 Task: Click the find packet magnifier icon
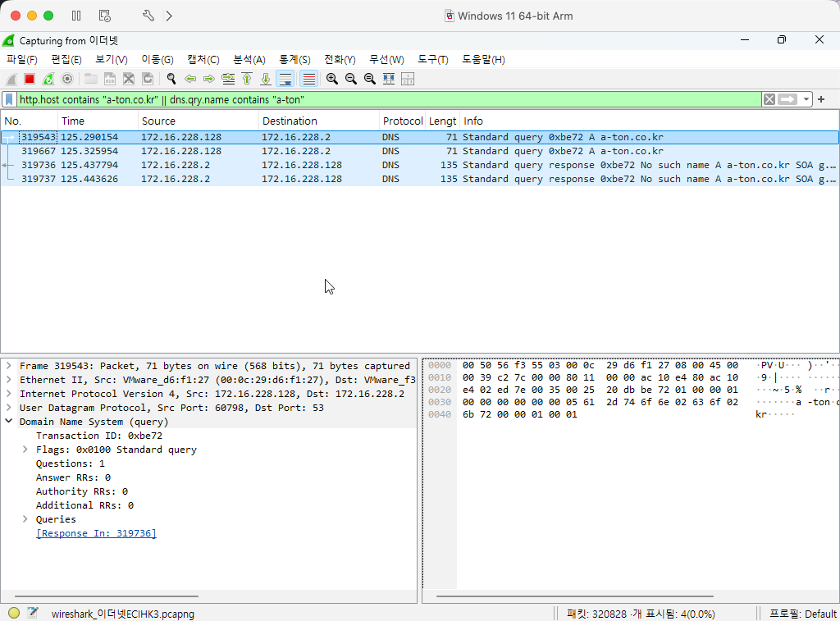point(171,79)
